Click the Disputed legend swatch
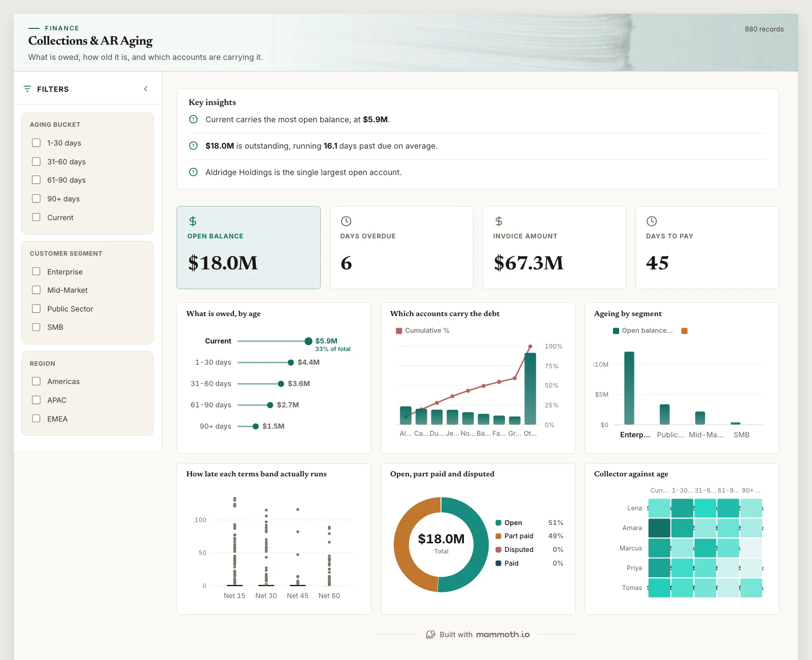812x660 pixels. click(x=498, y=550)
